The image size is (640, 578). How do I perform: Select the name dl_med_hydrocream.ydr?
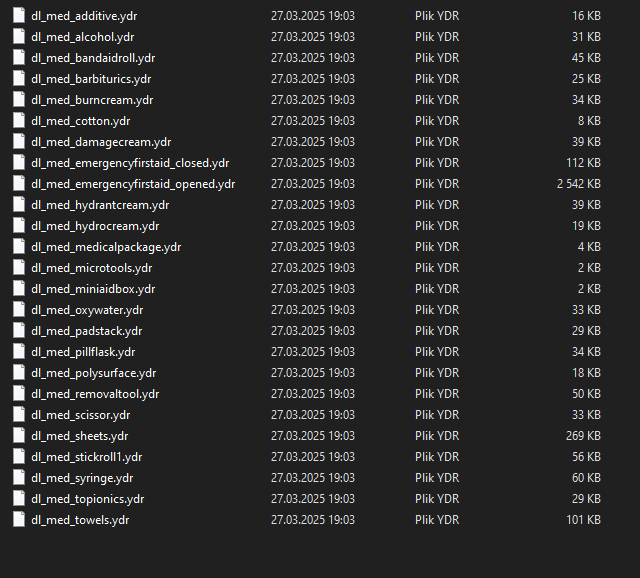coord(95,226)
